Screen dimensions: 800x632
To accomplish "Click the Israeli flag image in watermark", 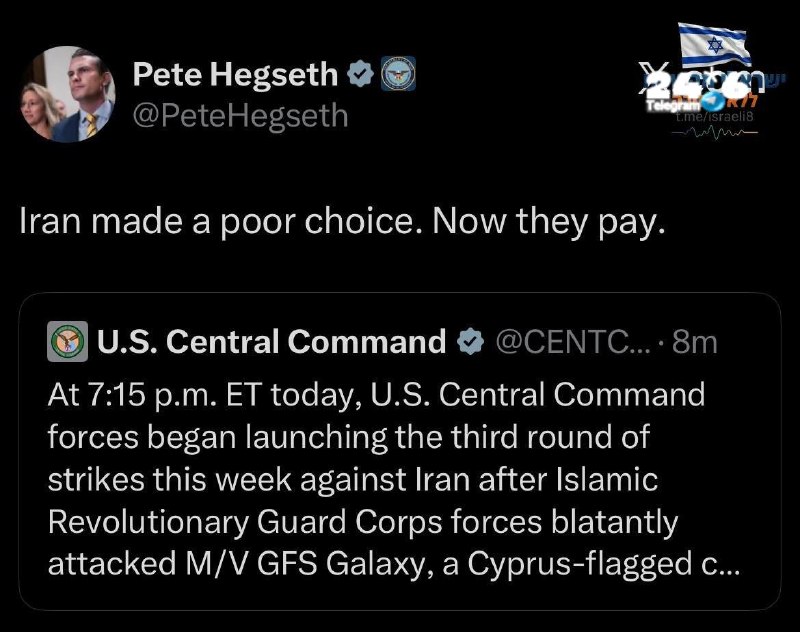I will [x=715, y=44].
